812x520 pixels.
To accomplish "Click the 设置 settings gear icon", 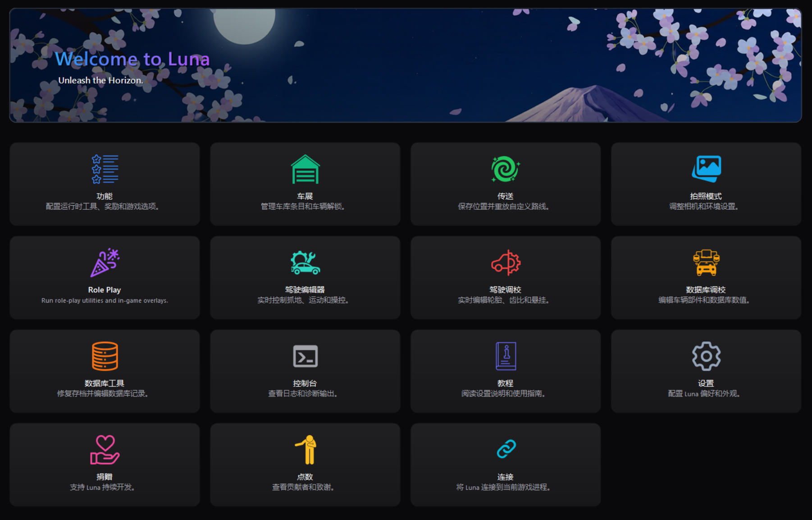I will point(706,356).
